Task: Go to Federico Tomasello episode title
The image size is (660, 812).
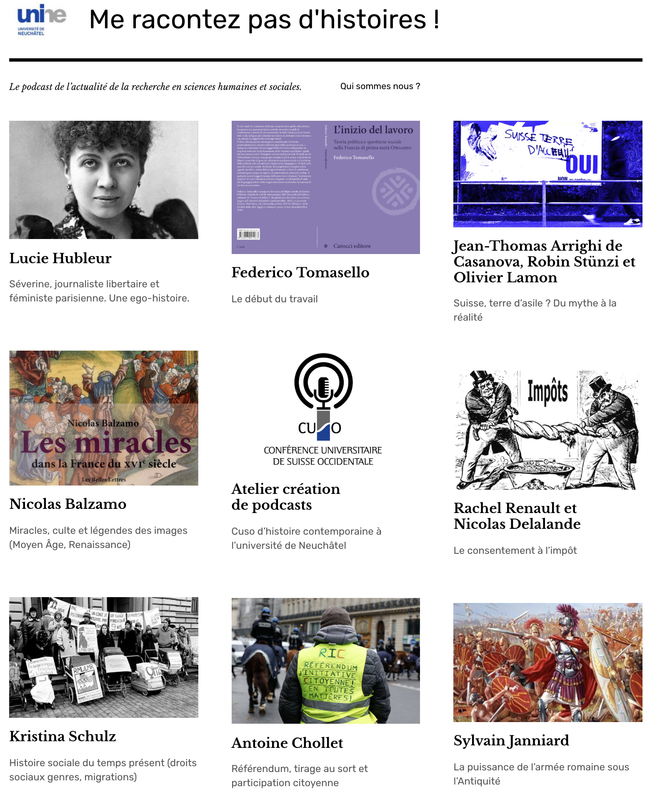Action: 300,272
